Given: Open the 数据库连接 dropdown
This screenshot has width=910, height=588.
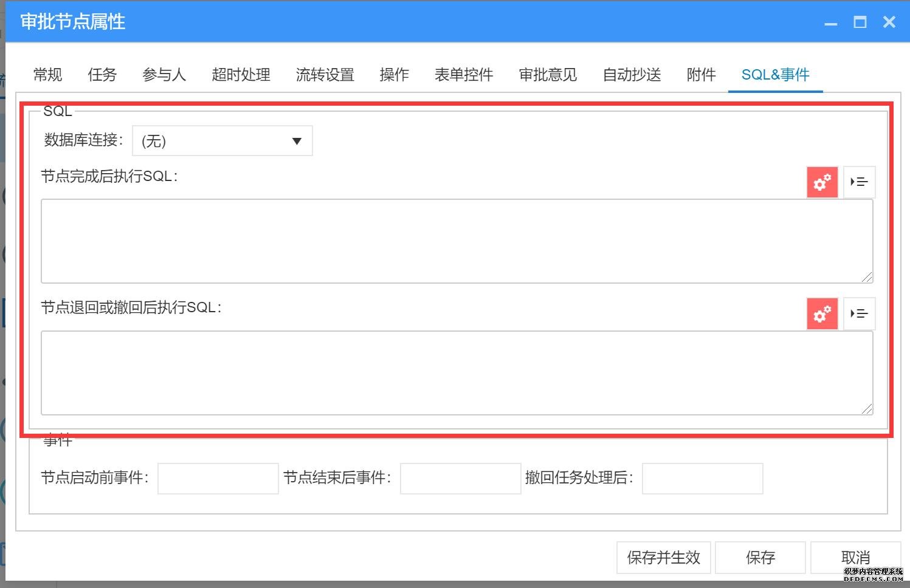Looking at the screenshot, I should [222, 141].
